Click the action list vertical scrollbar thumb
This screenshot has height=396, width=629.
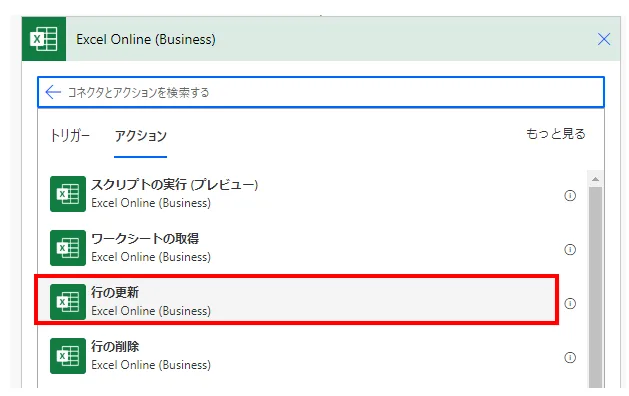click(x=595, y=287)
